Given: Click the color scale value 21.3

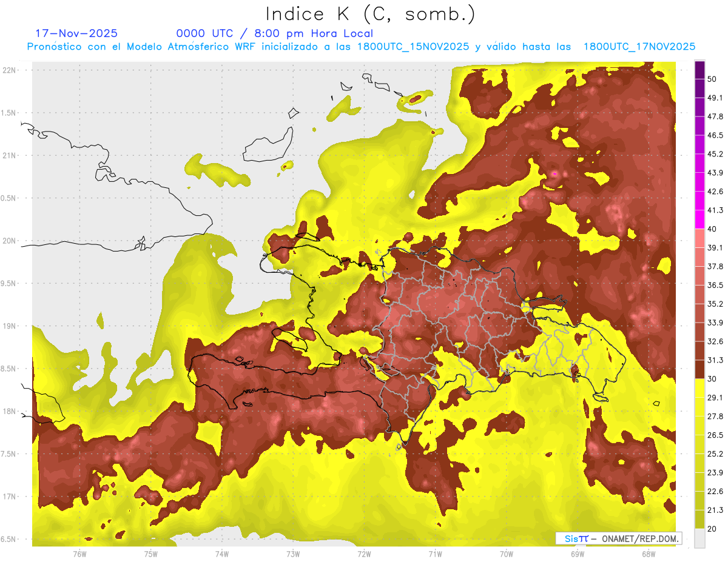Looking at the screenshot, I should click(x=715, y=510).
